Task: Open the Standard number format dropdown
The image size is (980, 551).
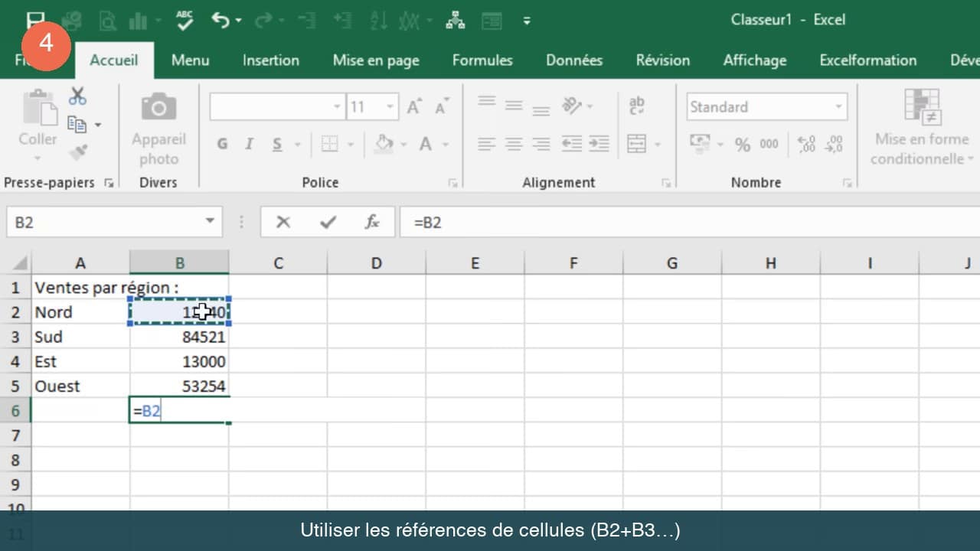Action: pyautogui.click(x=838, y=107)
